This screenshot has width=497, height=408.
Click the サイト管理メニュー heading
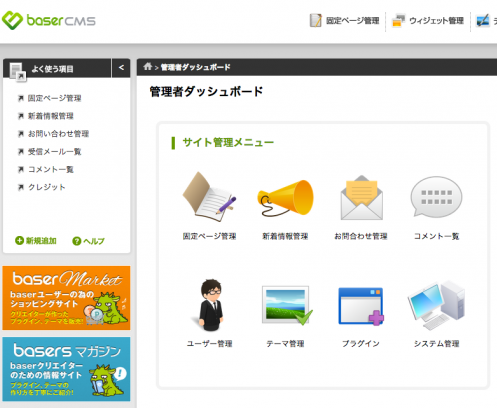pos(228,143)
